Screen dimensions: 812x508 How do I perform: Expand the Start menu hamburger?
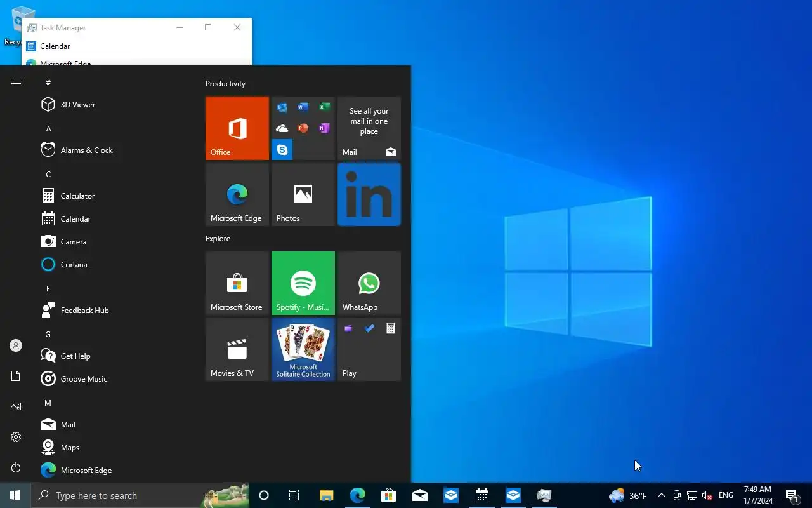tap(16, 83)
